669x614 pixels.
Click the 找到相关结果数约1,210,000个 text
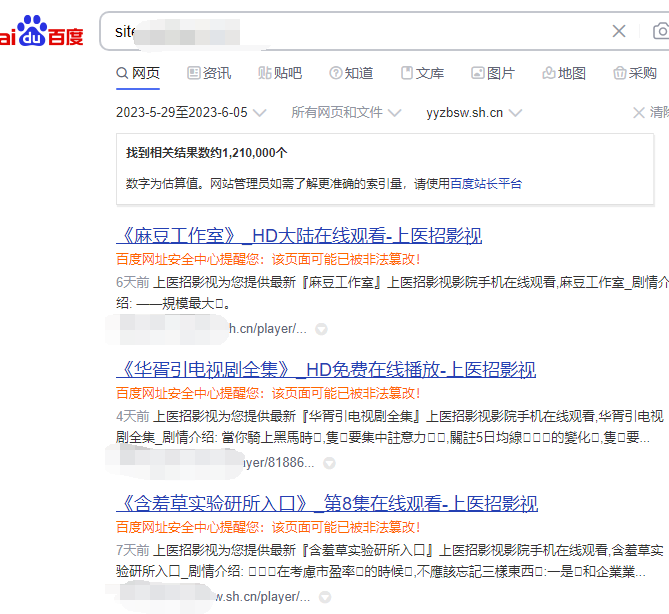click(x=207, y=152)
